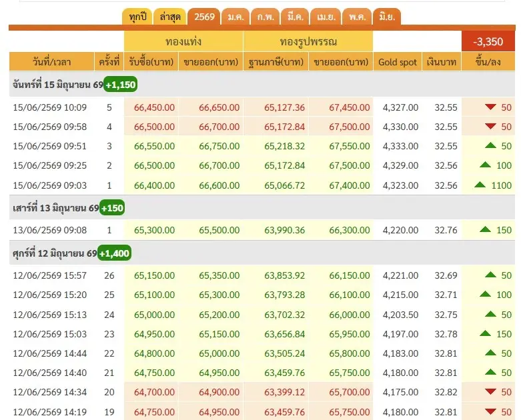Open the ทุกปี tab
Image resolution: width=521 pixels, height=420 pixels.
tap(137, 17)
